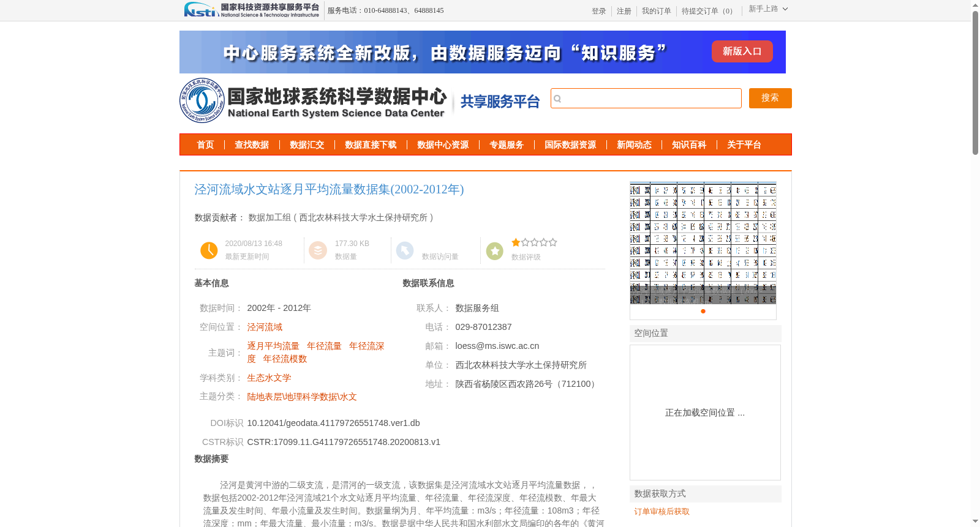Screen dimensions: 980x527
Task: Open 待提交订单（0） link
Action: click(709, 11)
